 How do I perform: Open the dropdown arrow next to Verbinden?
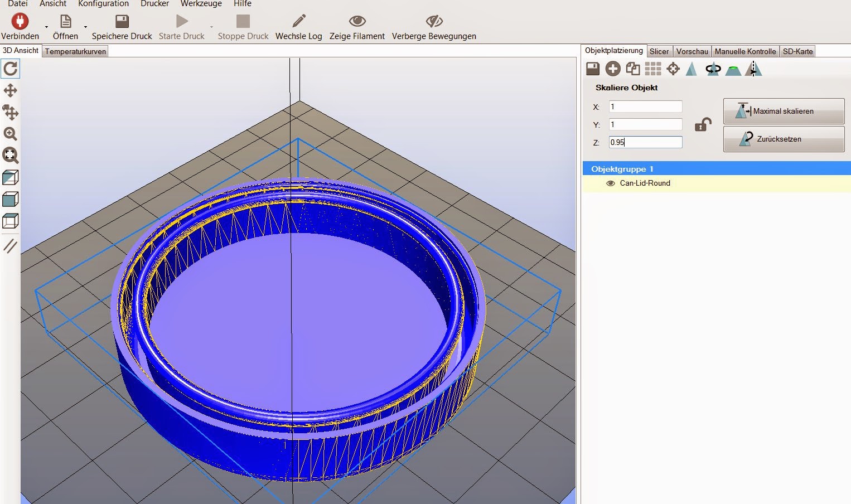click(x=46, y=27)
